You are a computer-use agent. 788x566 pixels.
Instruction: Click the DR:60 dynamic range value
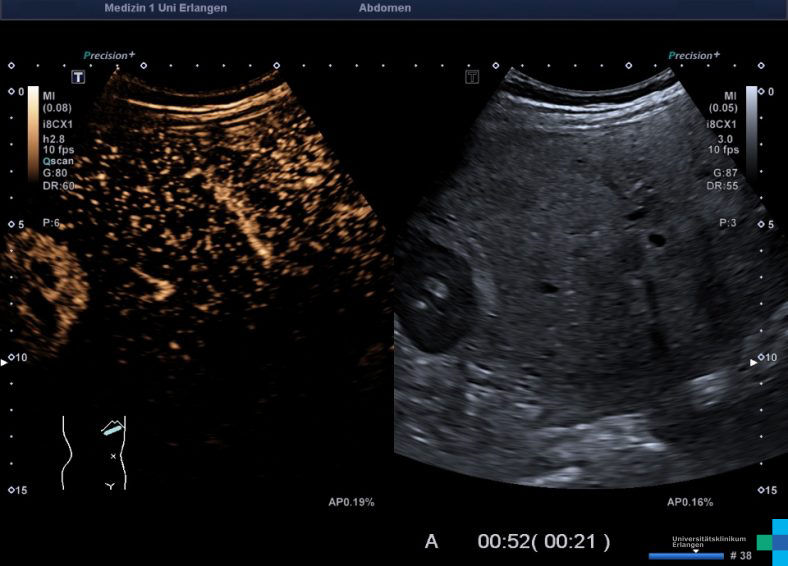(x=57, y=185)
